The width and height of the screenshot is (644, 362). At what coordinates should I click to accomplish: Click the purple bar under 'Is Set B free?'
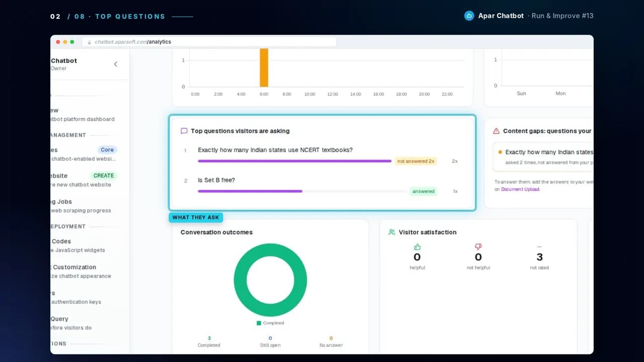(250, 191)
